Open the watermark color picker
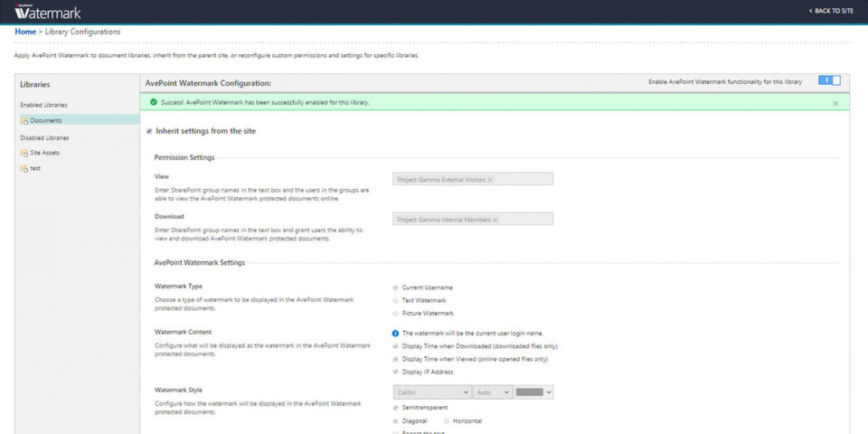Viewport: 868px width, 434px height. click(533, 392)
